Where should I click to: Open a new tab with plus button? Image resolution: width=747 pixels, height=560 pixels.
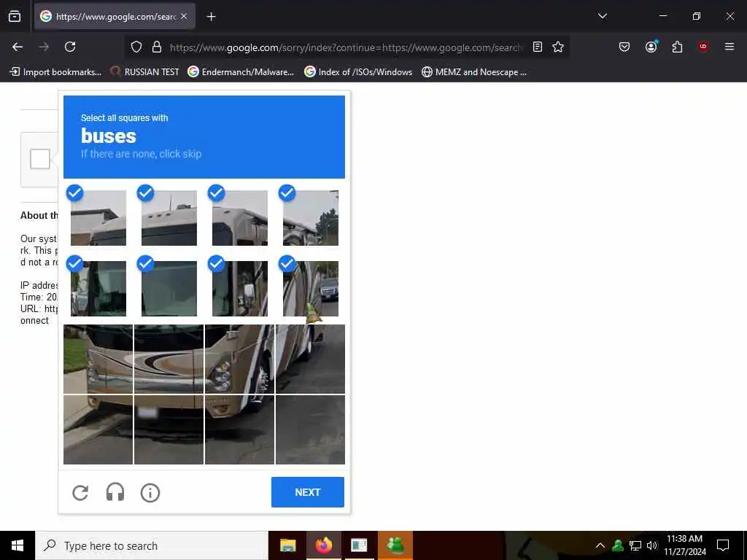pos(211,17)
